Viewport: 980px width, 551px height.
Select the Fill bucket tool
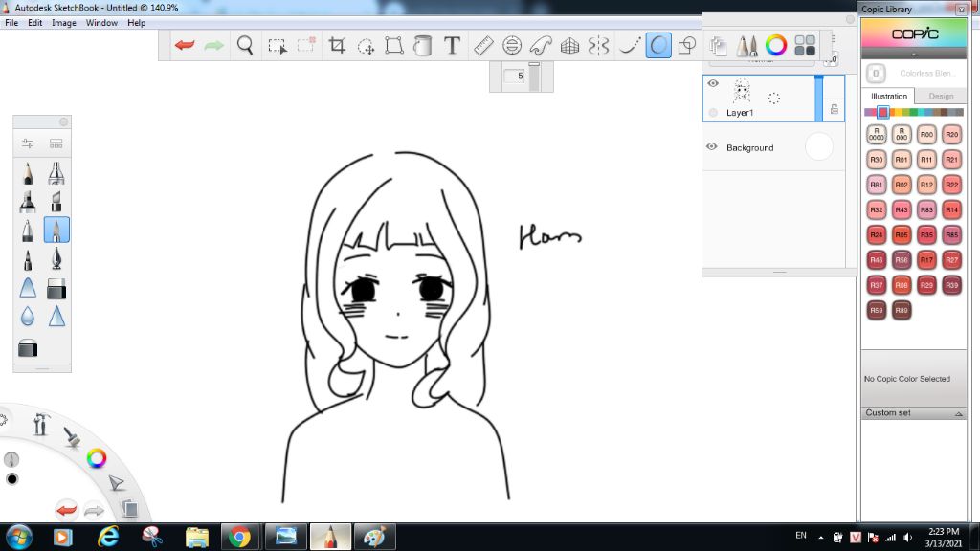coord(422,45)
